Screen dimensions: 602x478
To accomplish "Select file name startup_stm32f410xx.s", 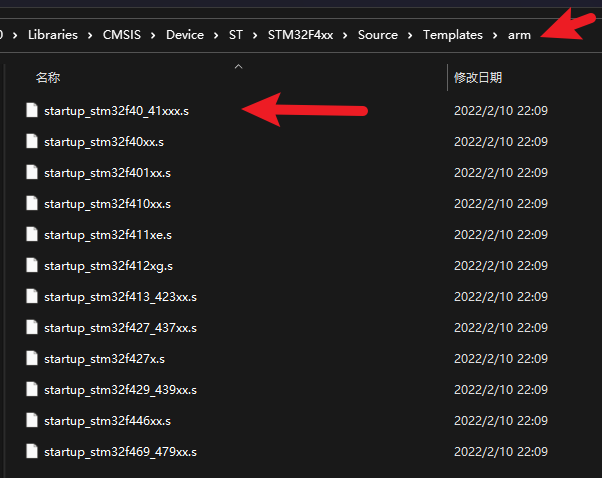I will click(x=108, y=204).
